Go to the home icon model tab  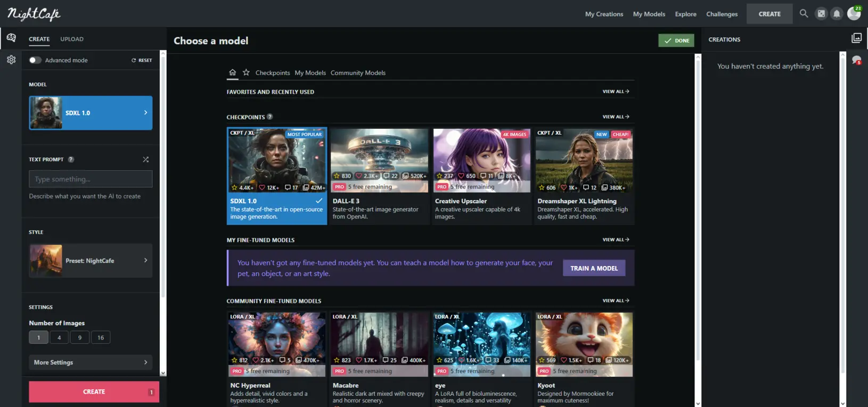coord(232,72)
